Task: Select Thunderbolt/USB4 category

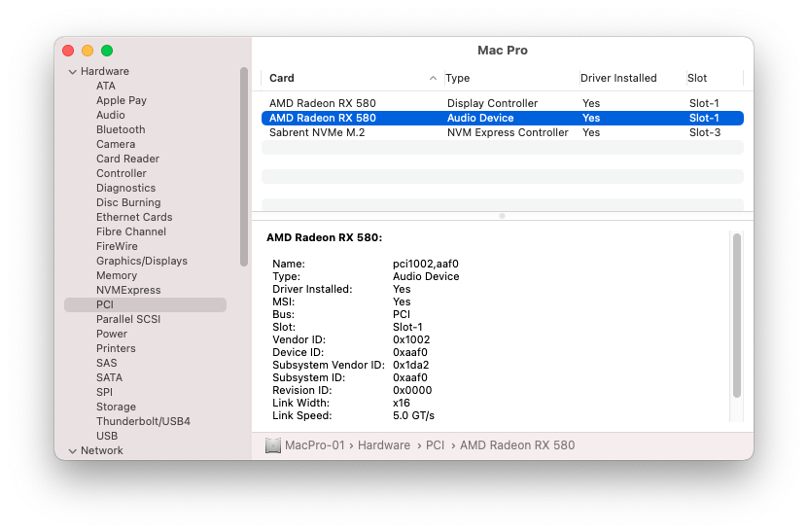Action: click(x=143, y=422)
